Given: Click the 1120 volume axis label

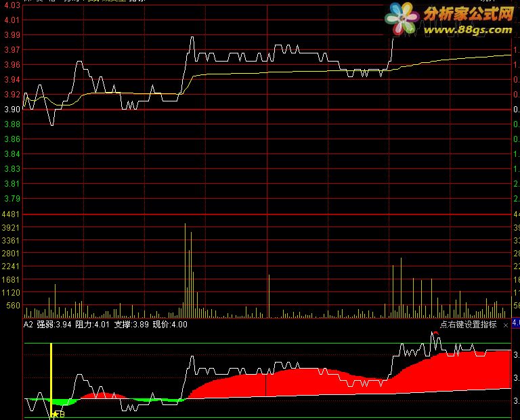Looking at the screenshot, I should (11, 292).
